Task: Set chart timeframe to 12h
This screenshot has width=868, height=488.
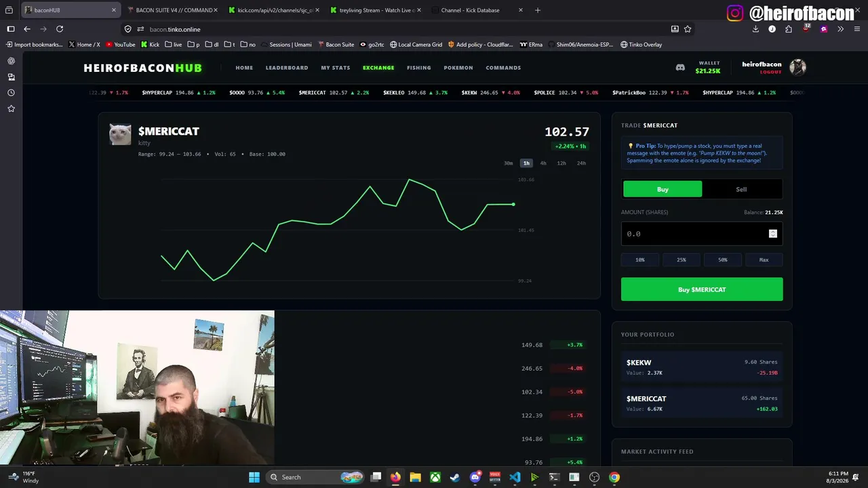Action: pos(561,163)
